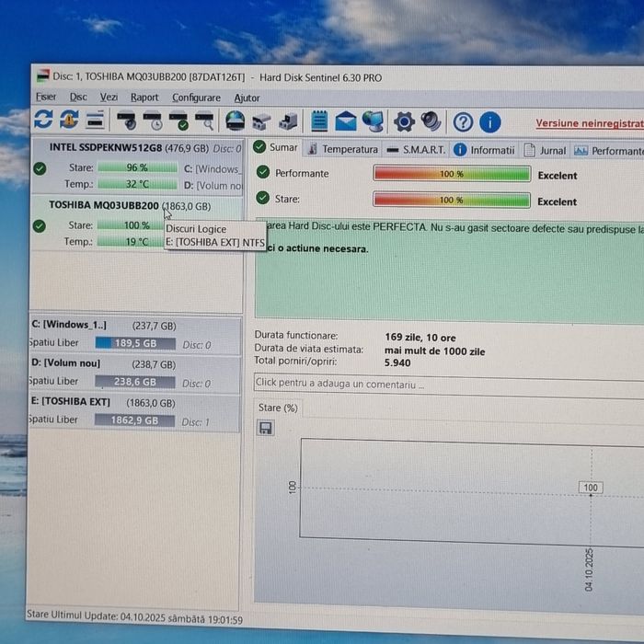
Task: Click the E: free space 1862,9 GB bar
Action: point(134,420)
